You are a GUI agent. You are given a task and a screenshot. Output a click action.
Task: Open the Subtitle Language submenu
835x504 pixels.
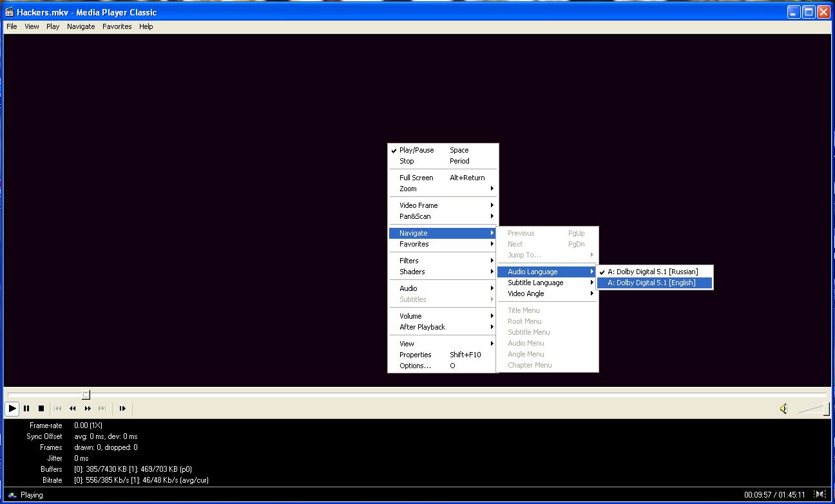(x=548, y=283)
